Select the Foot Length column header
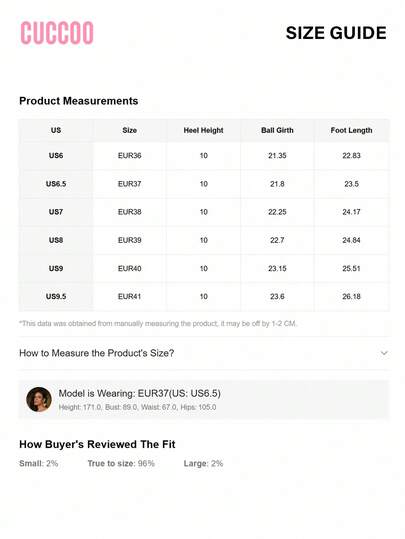 pos(351,130)
